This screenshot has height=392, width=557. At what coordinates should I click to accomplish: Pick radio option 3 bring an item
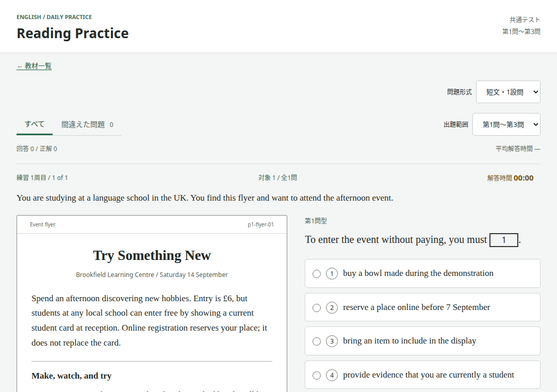coord(317,341)
